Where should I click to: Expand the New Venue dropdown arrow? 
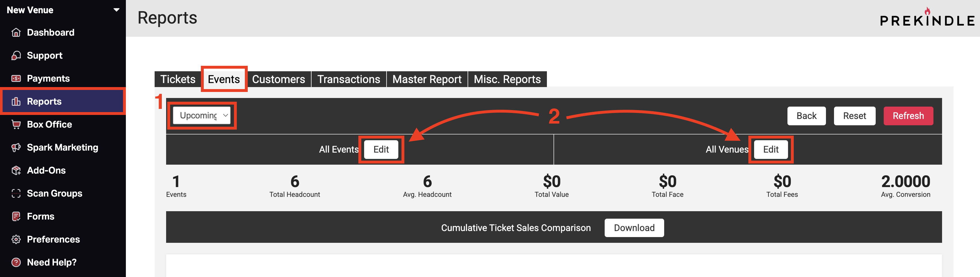116,10
